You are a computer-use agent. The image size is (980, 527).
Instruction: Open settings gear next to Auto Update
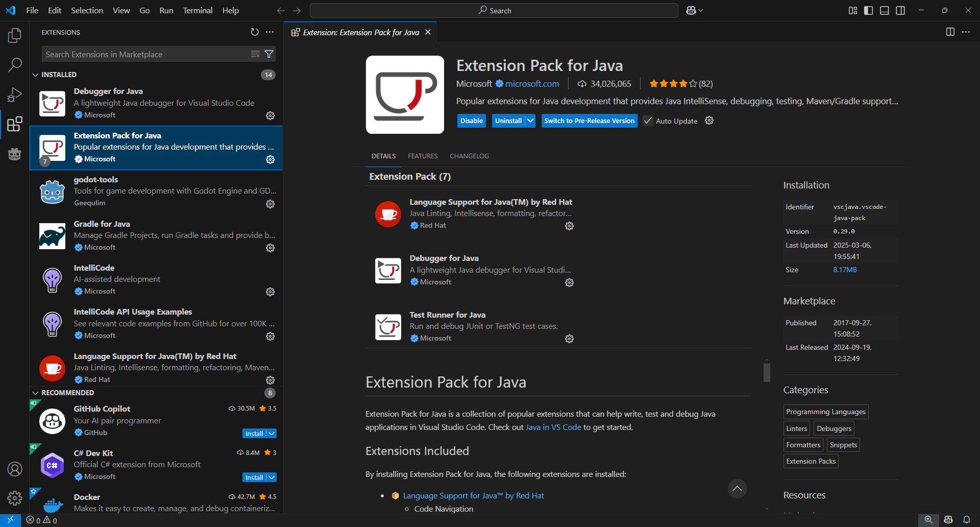[709, 121]
